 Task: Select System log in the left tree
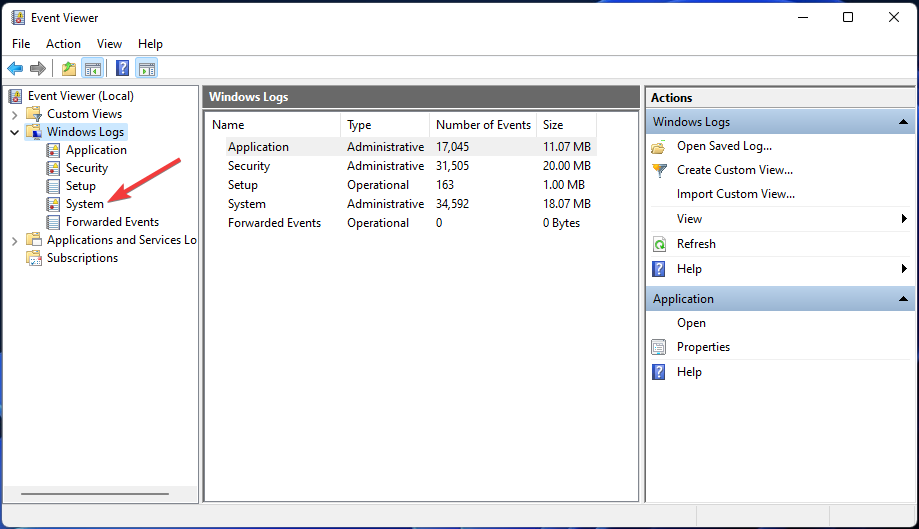[x=84, y=204]
